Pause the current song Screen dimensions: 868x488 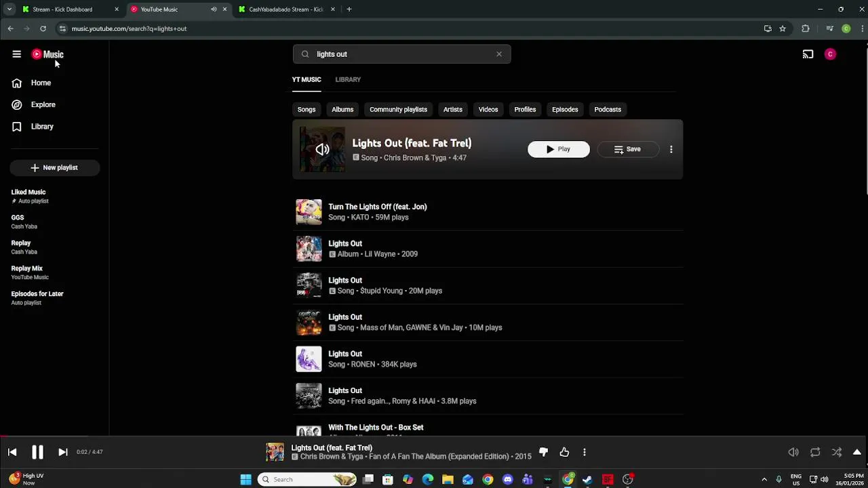[37, 452]
